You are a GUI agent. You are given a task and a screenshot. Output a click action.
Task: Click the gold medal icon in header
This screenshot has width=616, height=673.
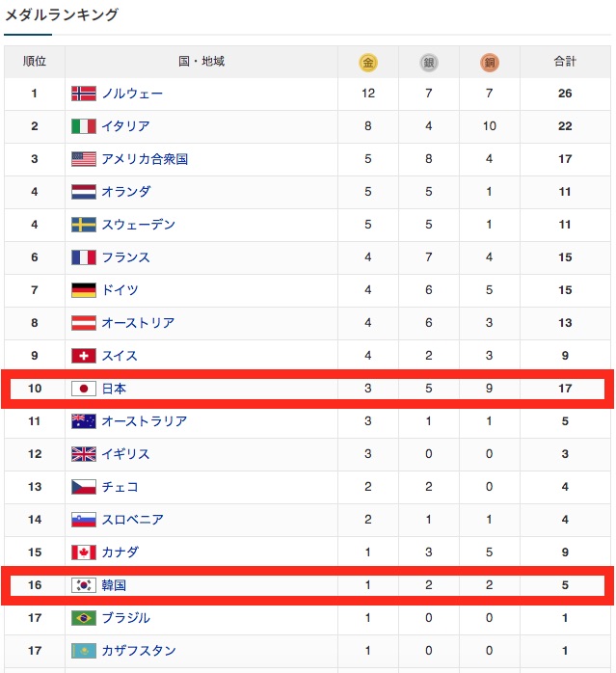[x=367, y=63]
